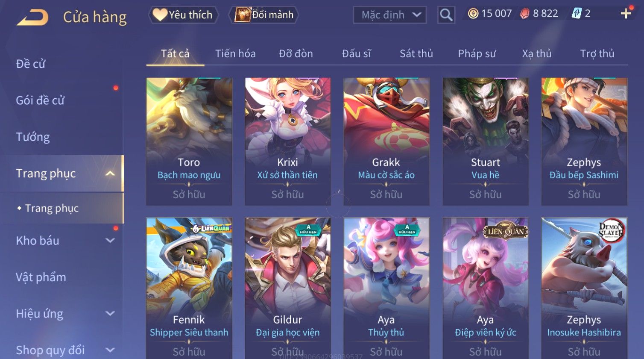This screenshot has height=359, width=644.
Task: Select the Tiến hóa tab
Action: (x=235, y=53)
